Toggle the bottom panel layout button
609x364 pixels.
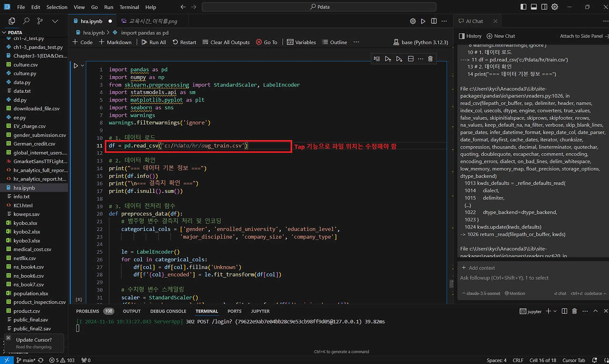(x=534, y=7)
